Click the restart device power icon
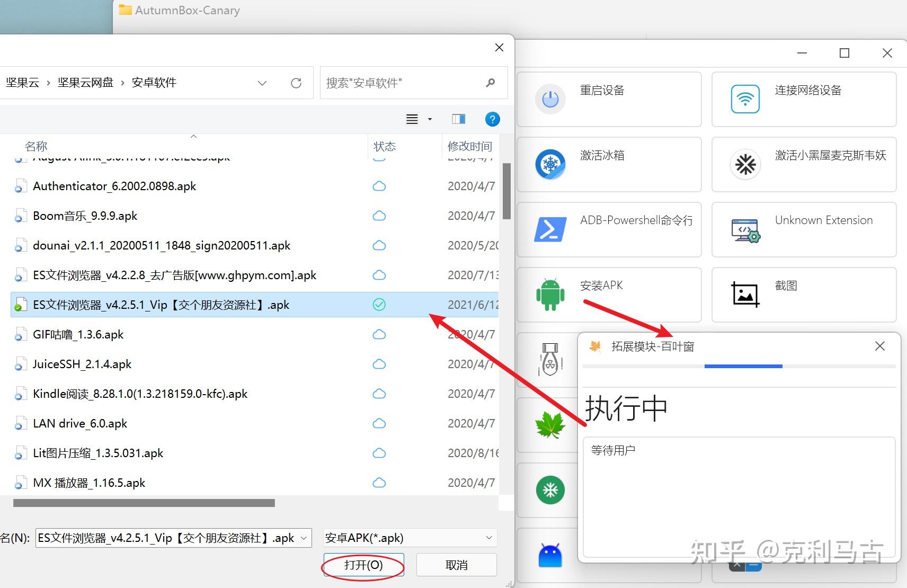907x588 pixels. tap(550, 99)
